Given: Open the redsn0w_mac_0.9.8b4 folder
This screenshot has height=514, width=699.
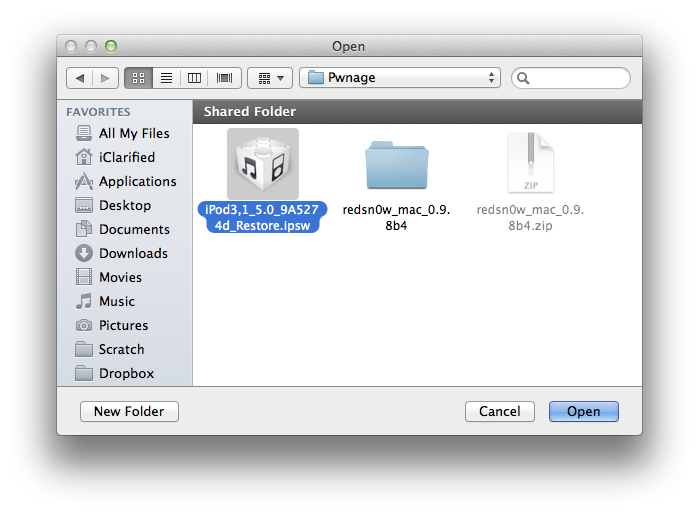Looking at the screenshot, I should (397, 165).
